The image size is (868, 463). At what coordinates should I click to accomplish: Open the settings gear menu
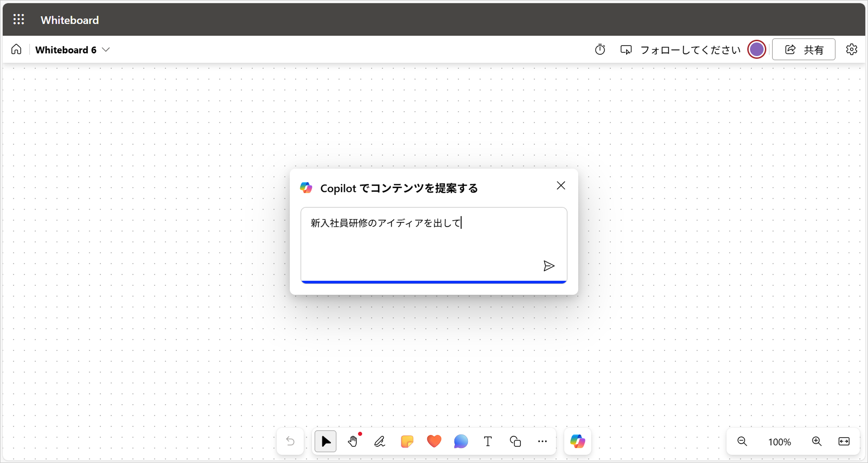coord(851,50)
